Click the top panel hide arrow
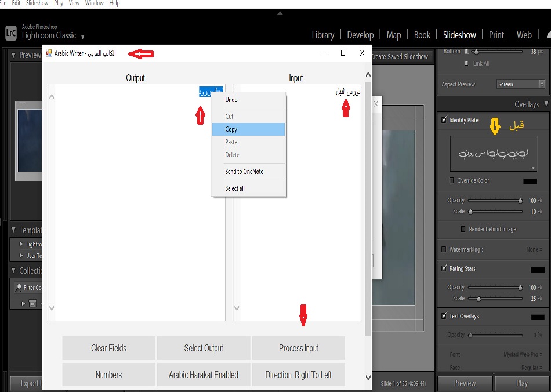 click(x=280, y=13)
